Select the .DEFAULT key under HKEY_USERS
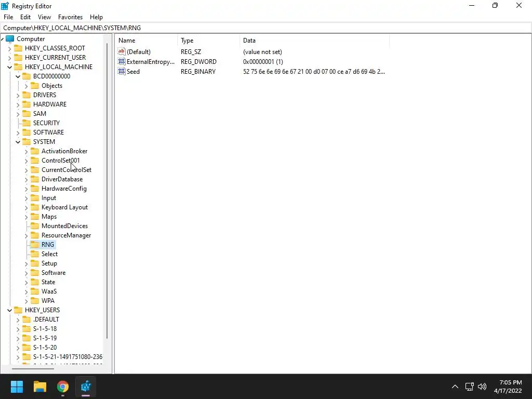This screenshot has width=532, height=399. pyautogui.click(x=46, y=320)
